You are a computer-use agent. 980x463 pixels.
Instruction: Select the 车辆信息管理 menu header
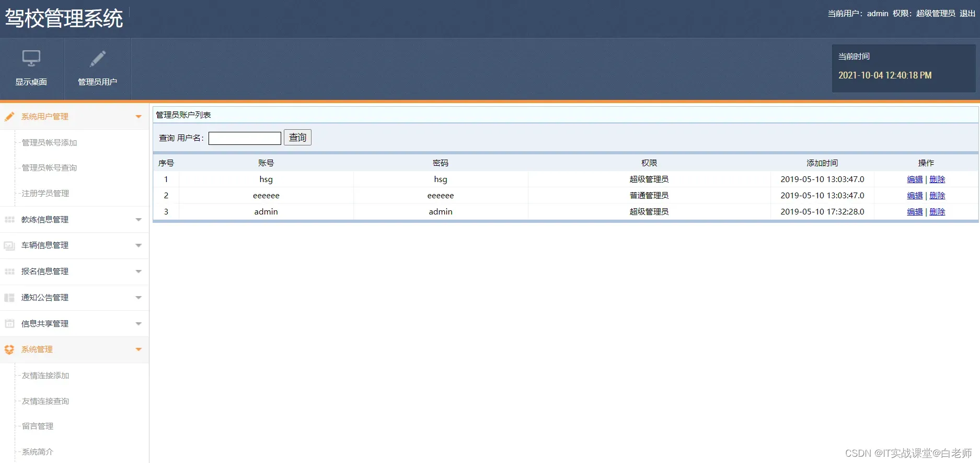click(x=74, y=245)
